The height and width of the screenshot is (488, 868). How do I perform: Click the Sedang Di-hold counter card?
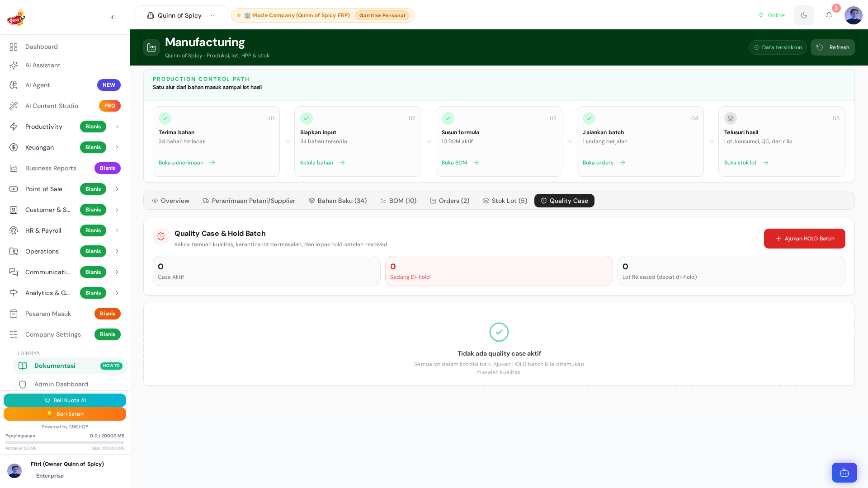pyautogui.click(x=499, y=271)
